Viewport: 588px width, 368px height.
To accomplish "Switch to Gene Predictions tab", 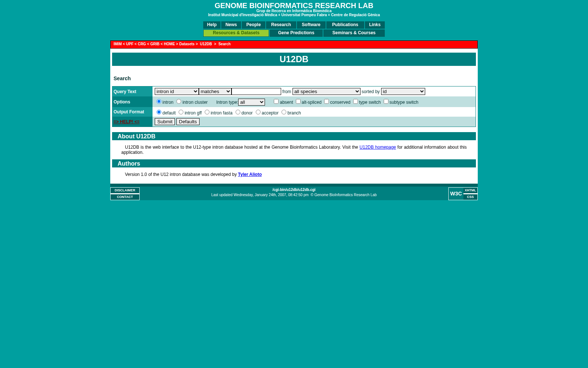I will tap(296, 33).
